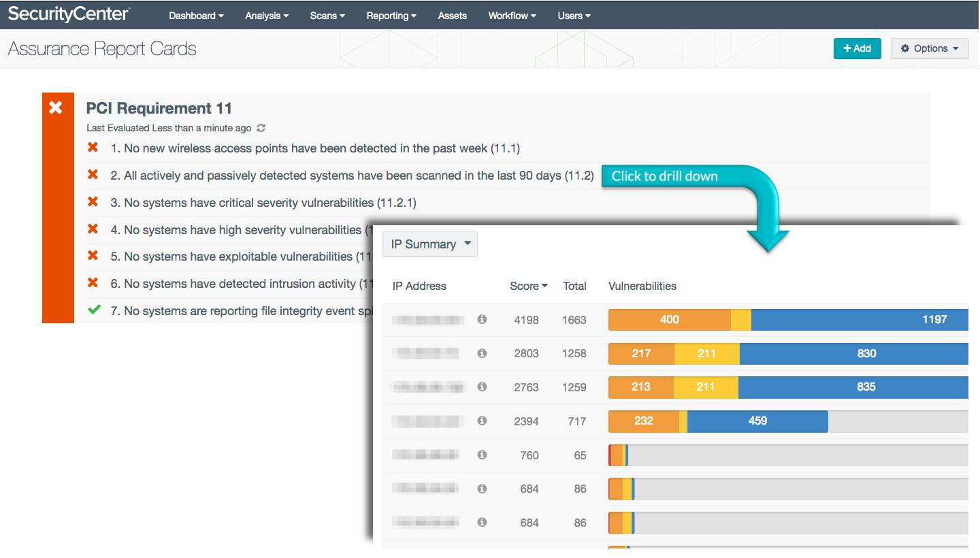Click the blue 835 vulnerability bar segment

point(853,387)
